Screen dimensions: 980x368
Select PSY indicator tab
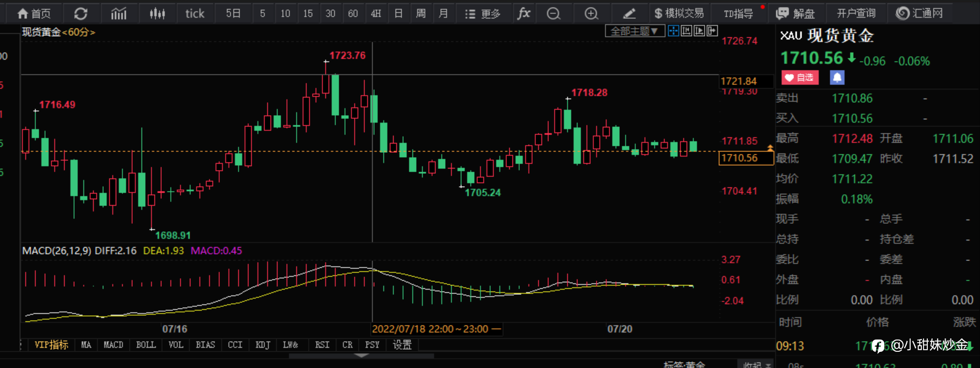[x=372, y=345]
